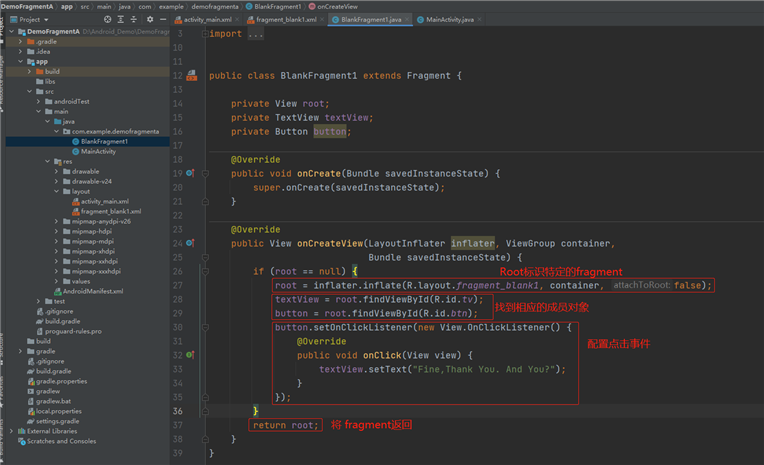The width and height of the screenshot is (764, 465).
Task: Click the 'inflater' parameter on line 24
Action: pos(473,243)
